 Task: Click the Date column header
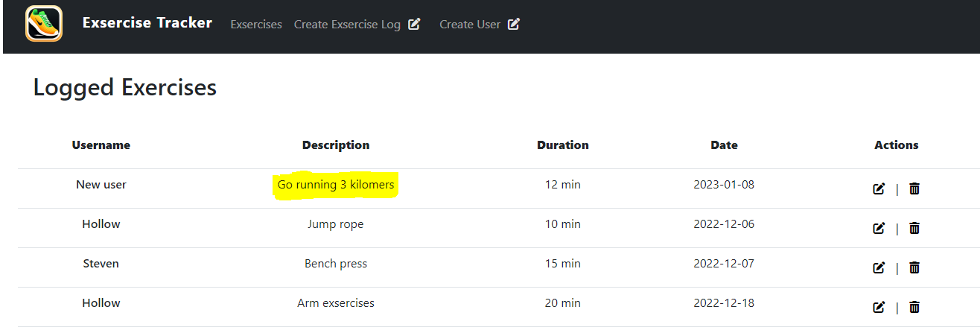coord(724,145)
